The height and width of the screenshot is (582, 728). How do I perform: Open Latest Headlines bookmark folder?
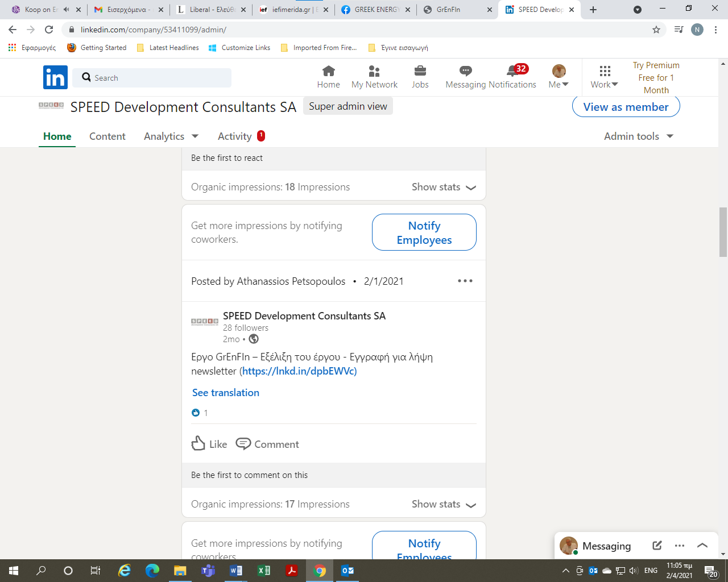click(x=168, y=48)
